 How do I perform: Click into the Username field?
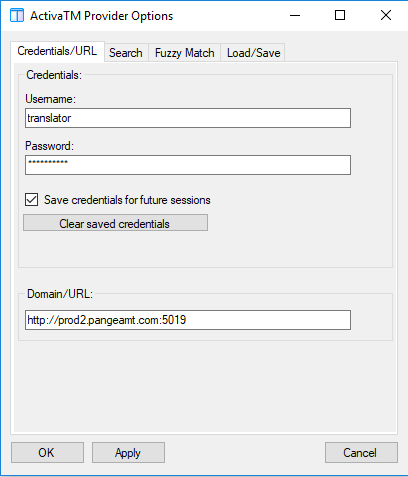coord(188,118)
